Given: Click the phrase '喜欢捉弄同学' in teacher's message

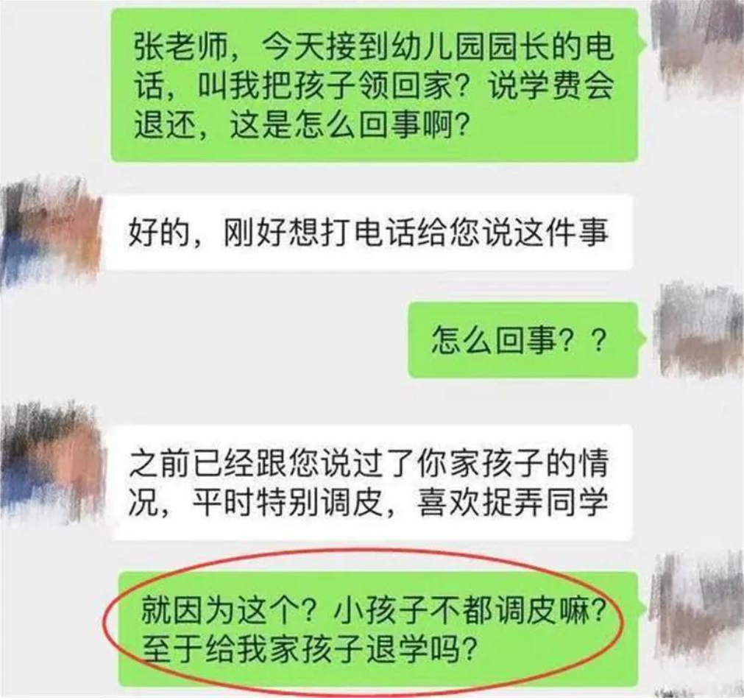Looking at the screenshot, I should pyautogui.click(x=513, y=502).
